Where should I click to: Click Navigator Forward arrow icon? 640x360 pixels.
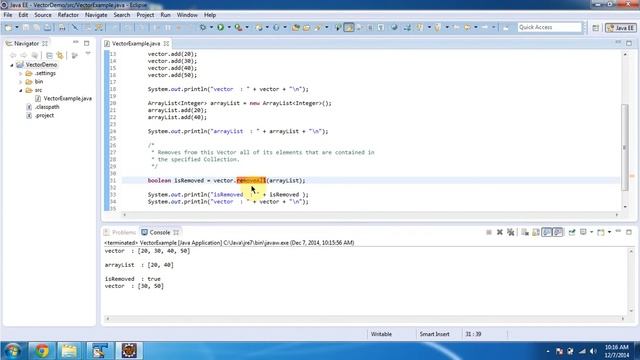(24, 55)
